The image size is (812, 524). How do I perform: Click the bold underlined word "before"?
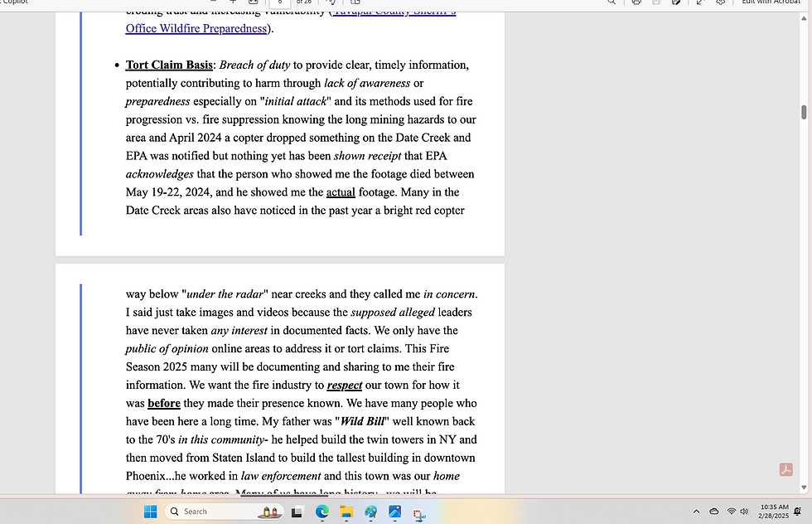click(x=164, y=403)
